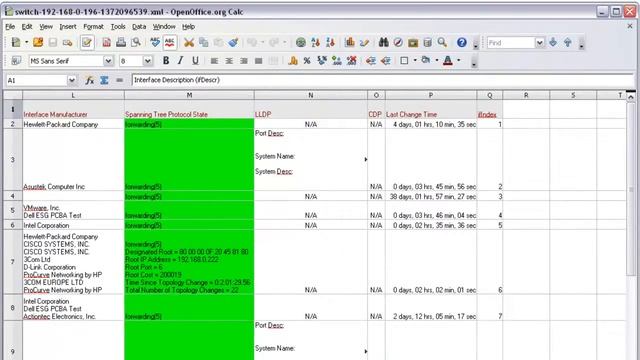
Task: Apply Currency number format
Action: click(293, 61)
